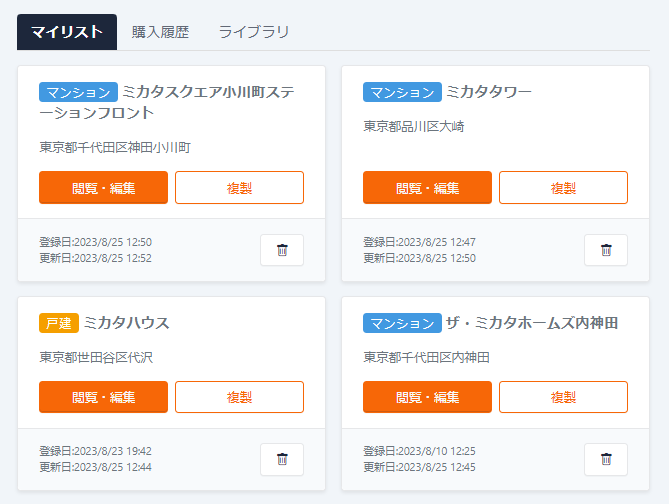Remove ミカタハウス using its trash icon
The width and height of the screenshot is (669, 504).
tap(282, 459)
